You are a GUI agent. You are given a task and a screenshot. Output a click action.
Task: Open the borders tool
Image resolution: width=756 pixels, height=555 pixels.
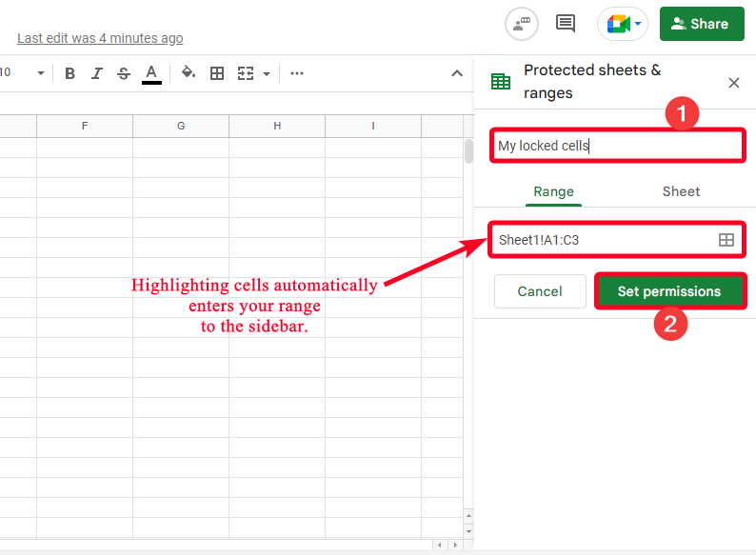pyautogui.click(x=217, y=73)
